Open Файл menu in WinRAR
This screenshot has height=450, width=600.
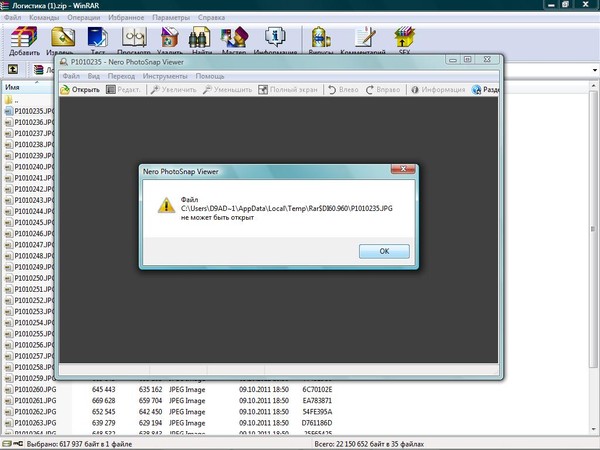[x=12, y=18]
